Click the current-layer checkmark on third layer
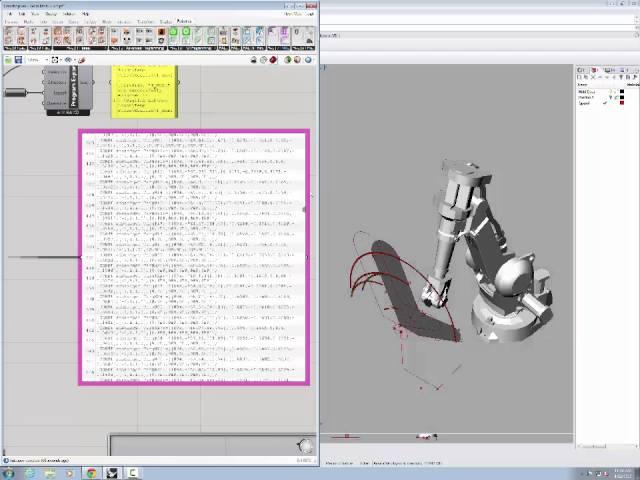This screenshot has height=480, width=640. [605, 103]
